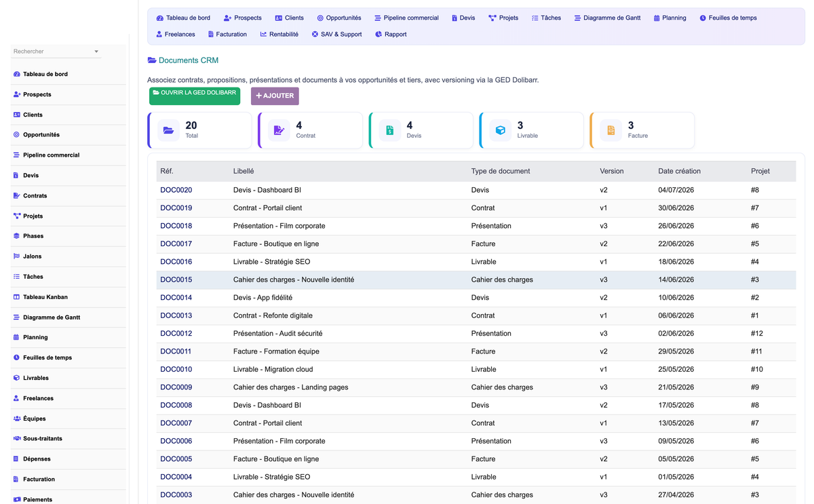Open Feuilles de temps top tab

click(728, 18)
